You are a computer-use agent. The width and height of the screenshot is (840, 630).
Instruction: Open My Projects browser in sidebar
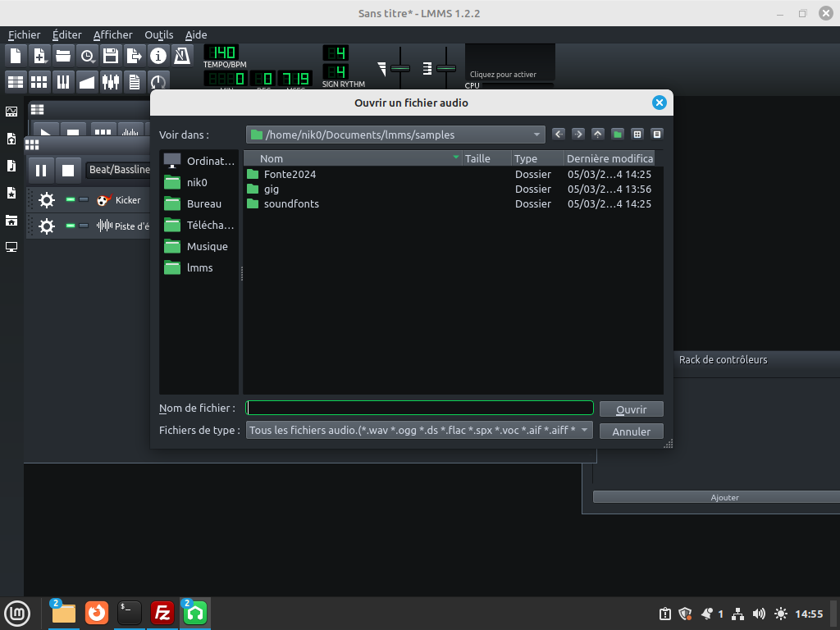[x=11, y=139]
